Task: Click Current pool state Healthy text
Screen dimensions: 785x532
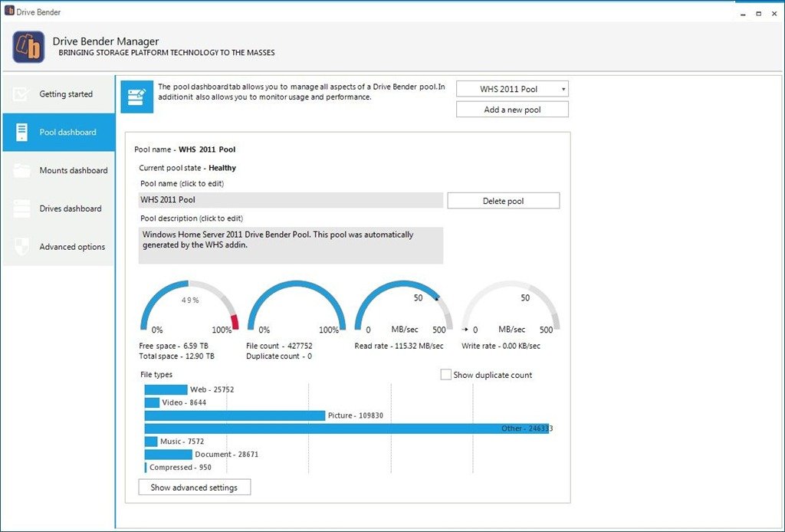Action: [187, 168]
